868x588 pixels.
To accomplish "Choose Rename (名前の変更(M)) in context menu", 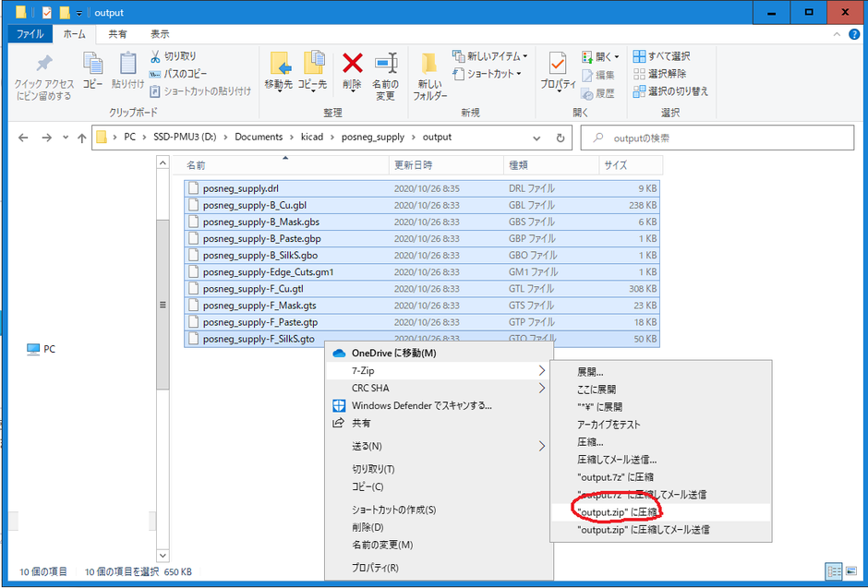I will click(439, 545).
